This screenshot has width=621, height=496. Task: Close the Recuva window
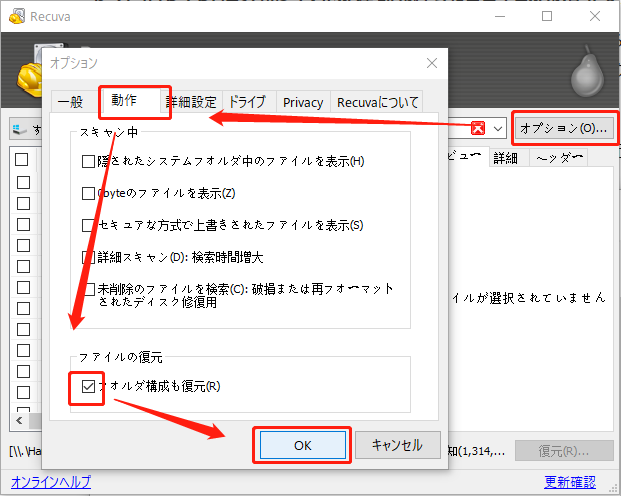tap(594, 16)
